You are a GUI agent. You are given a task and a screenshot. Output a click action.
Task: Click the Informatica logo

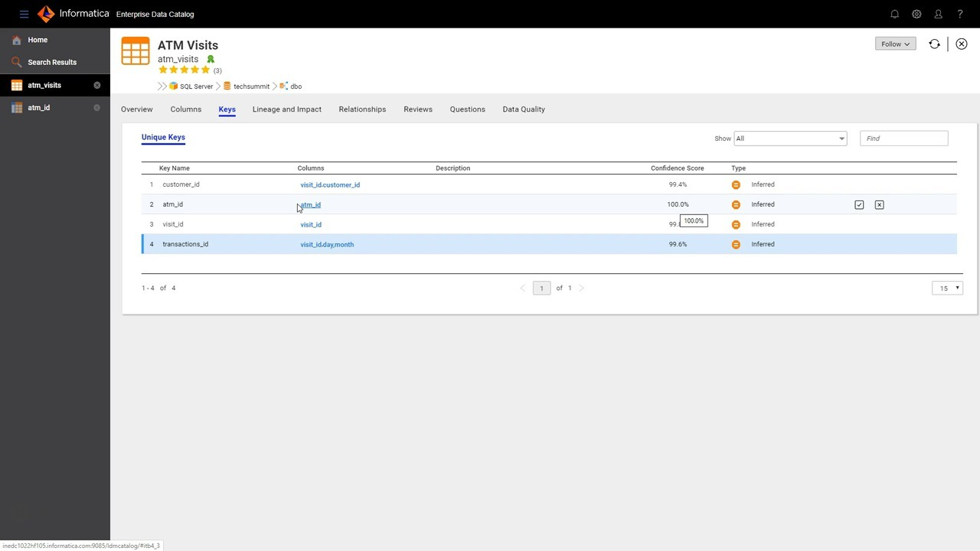(73, 14)
